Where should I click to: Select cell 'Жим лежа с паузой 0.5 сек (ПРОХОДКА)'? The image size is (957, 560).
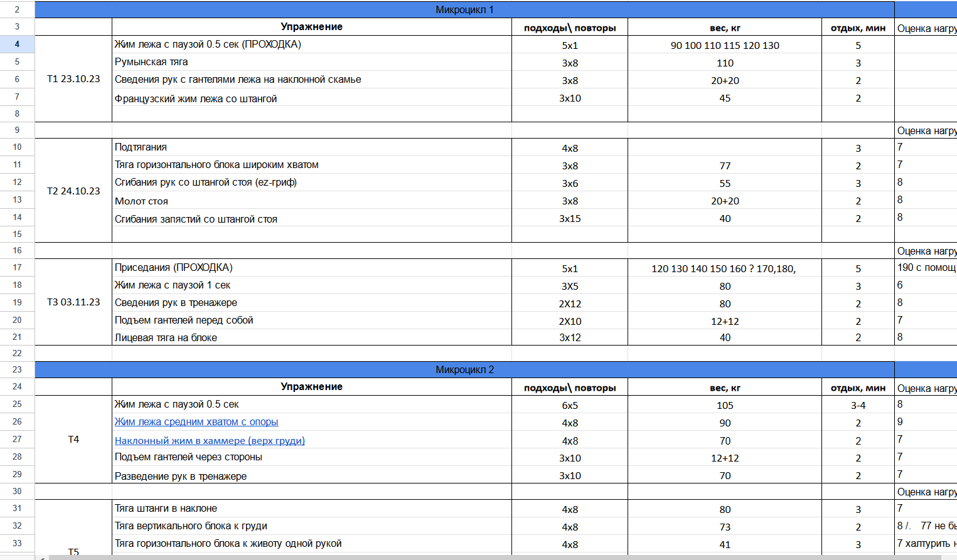pyautogui.click(x=312, y=45)
